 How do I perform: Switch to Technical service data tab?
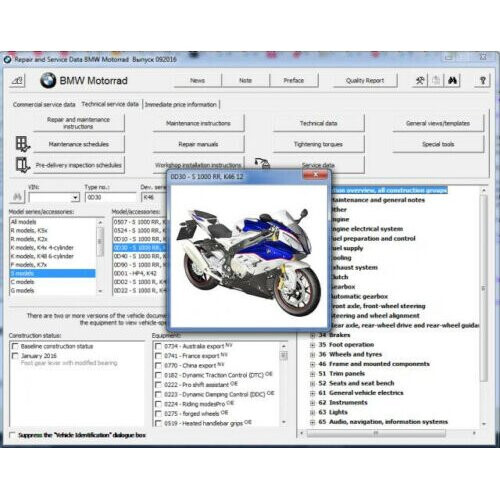[x=110, y=104]
